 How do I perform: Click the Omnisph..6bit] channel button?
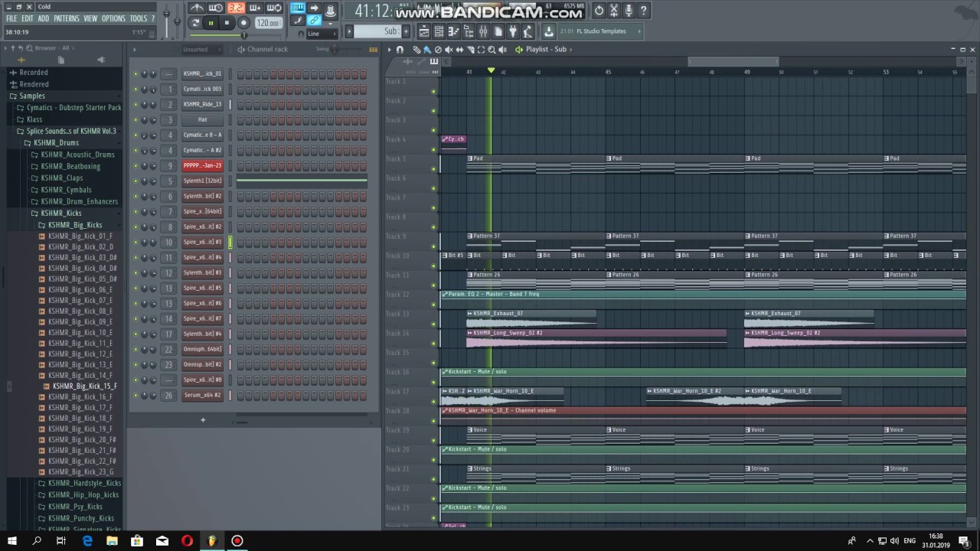202,350
